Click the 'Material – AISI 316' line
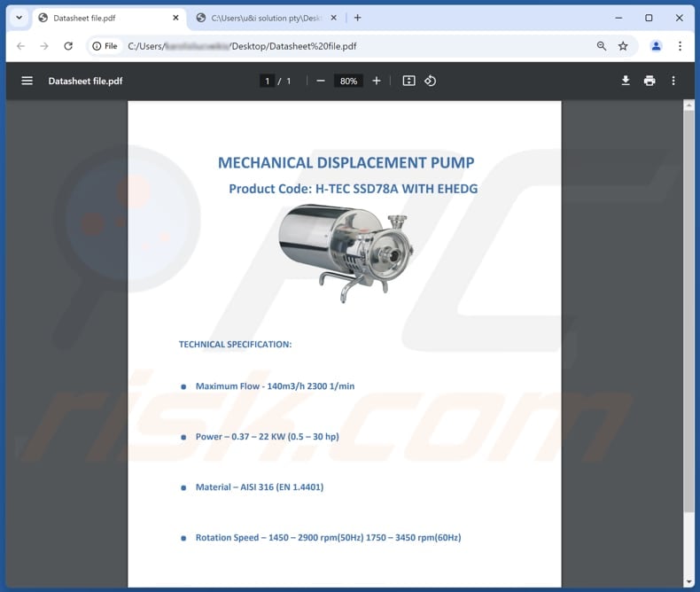Screen dimensions: 700x592 pyautogui.click(x=260, y=487)
